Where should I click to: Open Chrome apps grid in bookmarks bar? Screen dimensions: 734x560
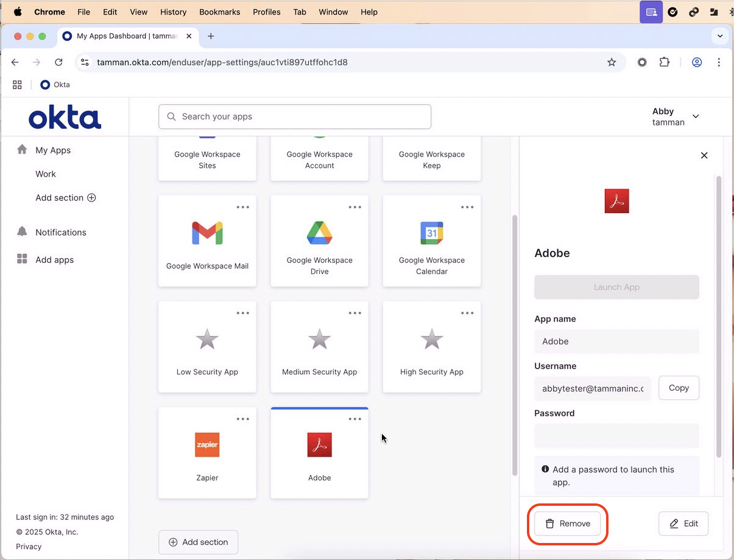tap(17, 85)
